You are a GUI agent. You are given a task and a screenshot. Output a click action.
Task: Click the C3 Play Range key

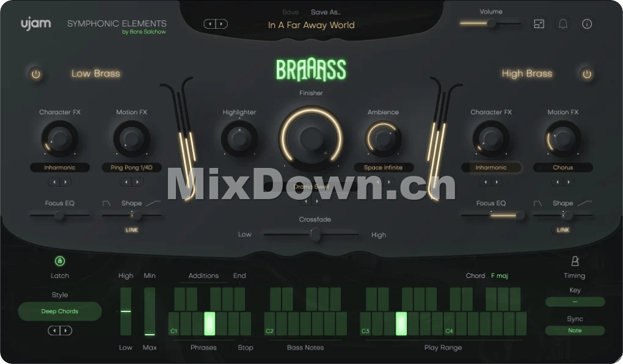coord(365,324)
